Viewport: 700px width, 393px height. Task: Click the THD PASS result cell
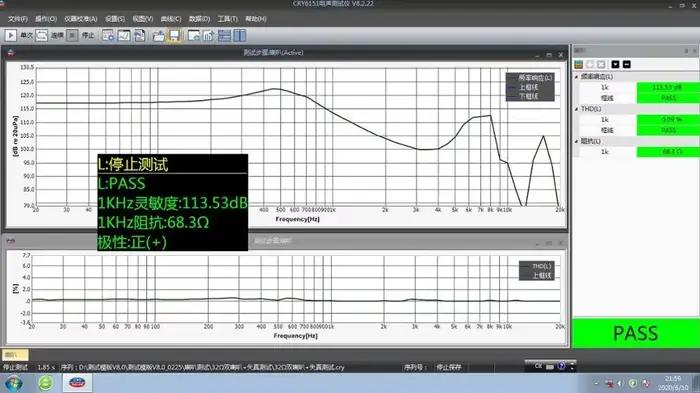(668, 130)
